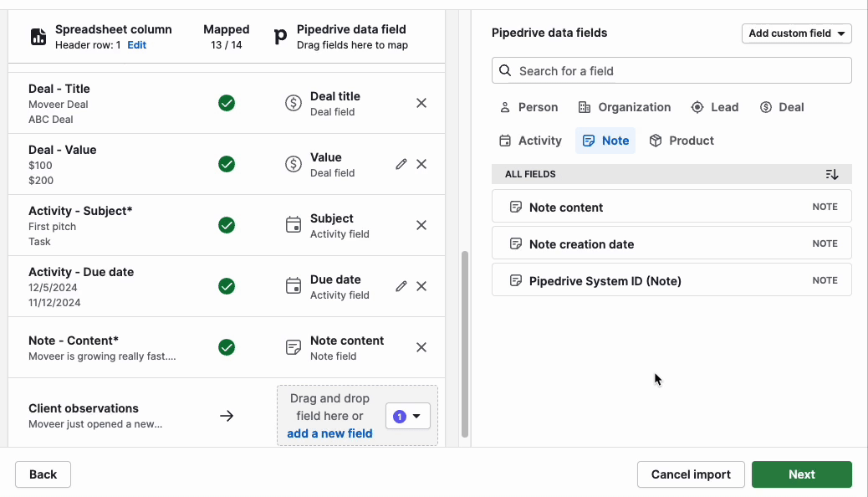Focus the Search for a field box
Image resolution: width=868 pixels, height=497 pixels.
671,70
